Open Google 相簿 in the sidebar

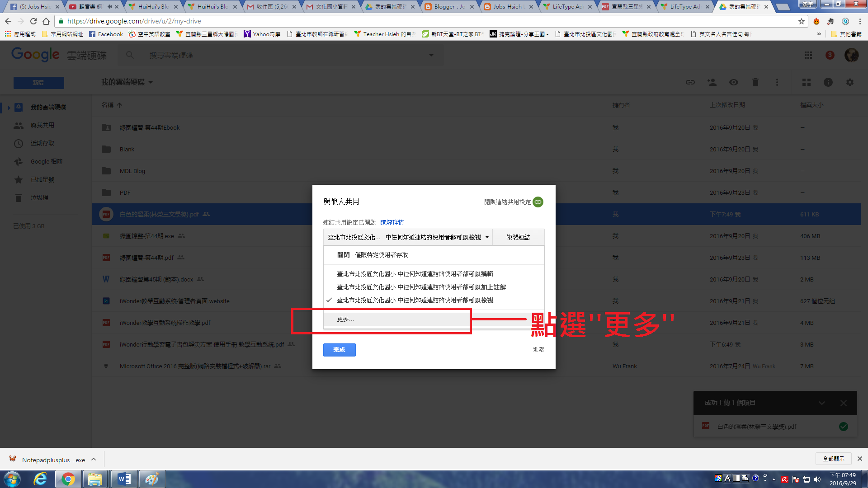coord(47,161)
